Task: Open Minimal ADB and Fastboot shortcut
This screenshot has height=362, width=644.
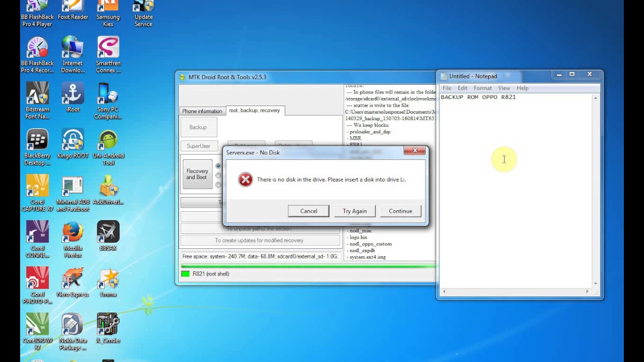Action: pos(72,194)
